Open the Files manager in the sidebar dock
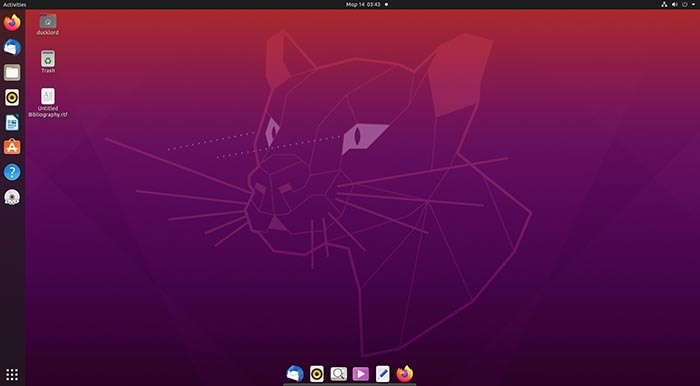Image resolution: width=700 pixels, height=386 pixels. tap(12, 72)
